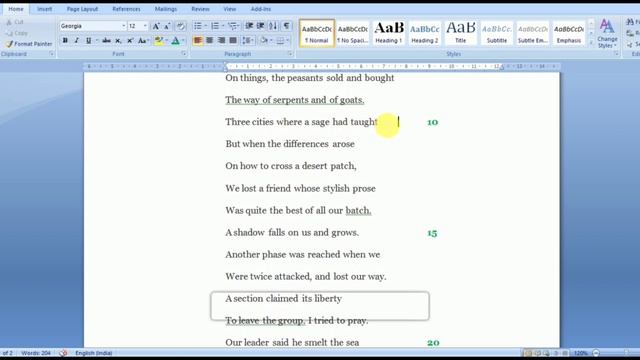Open the View tab
Viewport: 640px width, 360px height.
[x=230, y=9]
